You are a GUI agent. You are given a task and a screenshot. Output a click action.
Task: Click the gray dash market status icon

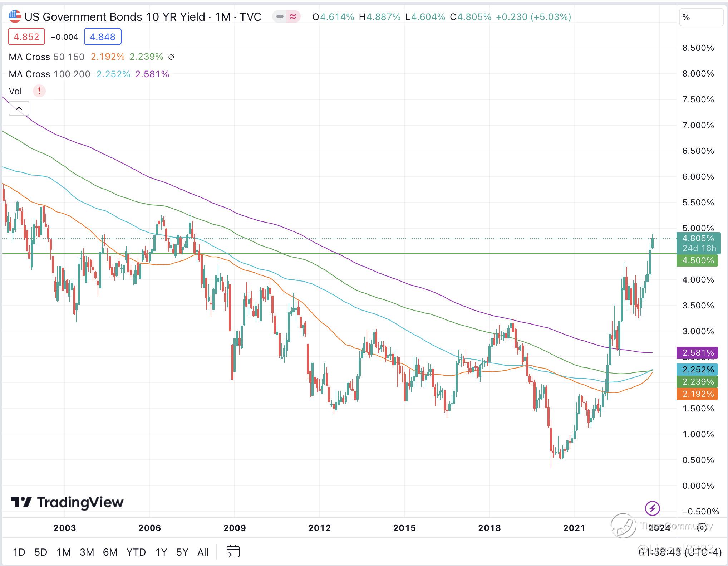[280, 16]
